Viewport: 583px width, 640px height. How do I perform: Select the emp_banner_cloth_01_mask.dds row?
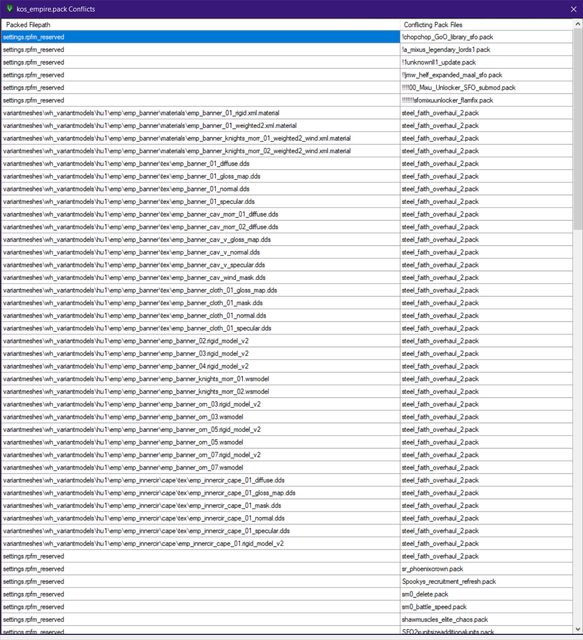200,302
